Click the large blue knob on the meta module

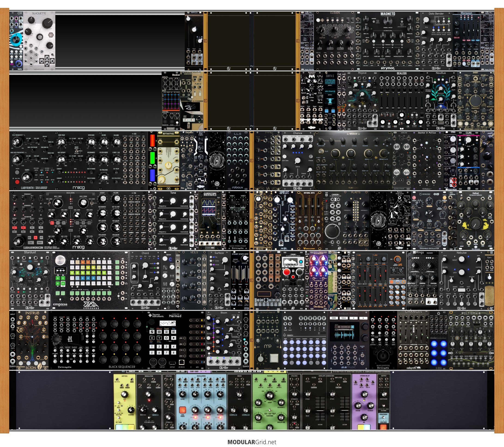tap(16, 40)
